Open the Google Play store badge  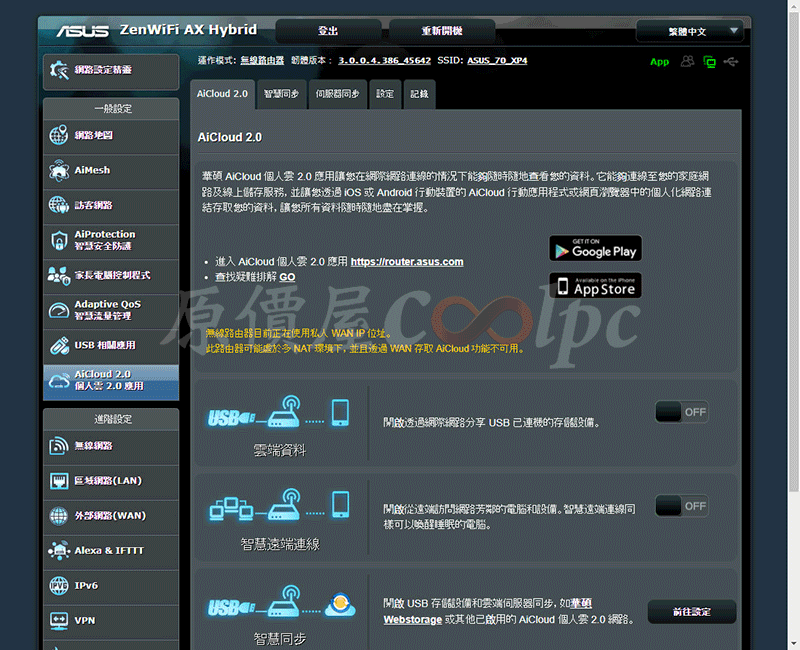tap(595, 248)
